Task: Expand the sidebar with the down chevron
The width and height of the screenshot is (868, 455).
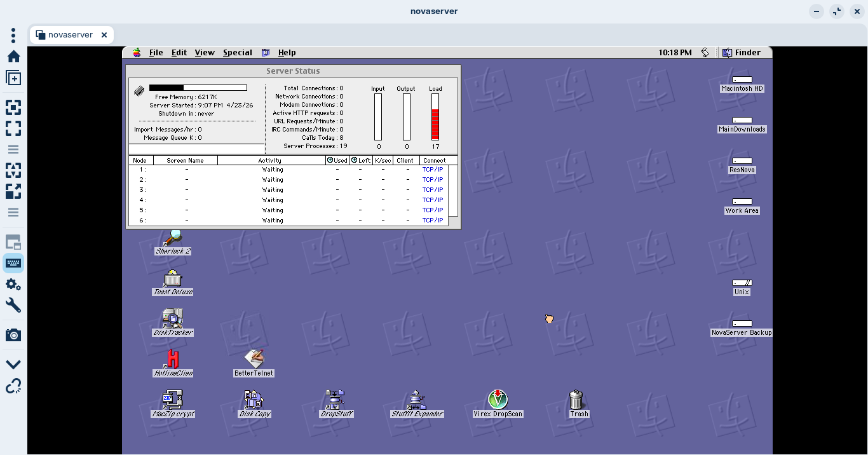Action: pos(13,364)
